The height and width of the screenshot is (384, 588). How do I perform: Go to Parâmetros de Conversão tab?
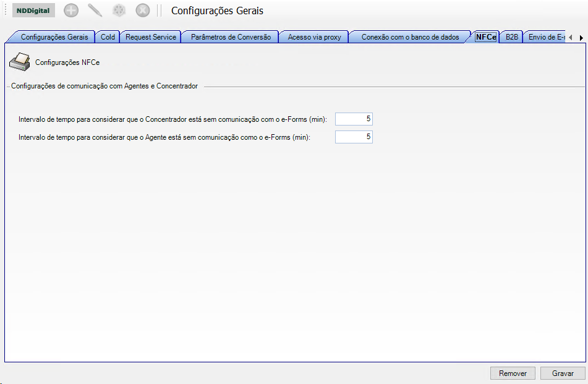coord(231,37)
